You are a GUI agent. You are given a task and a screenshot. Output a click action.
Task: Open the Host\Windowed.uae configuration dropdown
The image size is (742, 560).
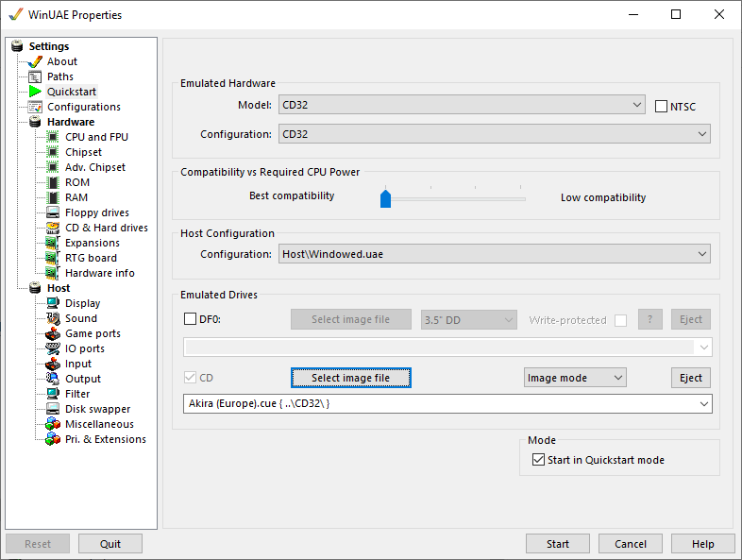click(x=495, y=254)
